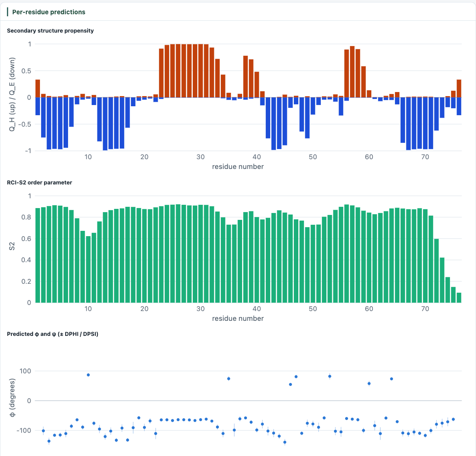Click the "Q_H (up) / Q_E (down)" axis label
Viewport: 476px width, 456px height.
coord(12,94)
